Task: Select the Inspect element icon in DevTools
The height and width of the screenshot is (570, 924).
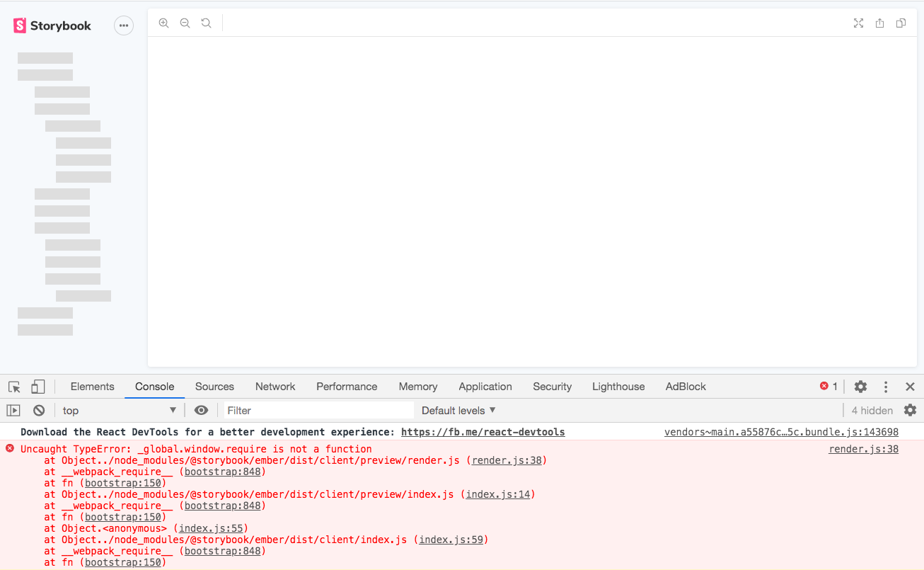Action: click(13, 387)
